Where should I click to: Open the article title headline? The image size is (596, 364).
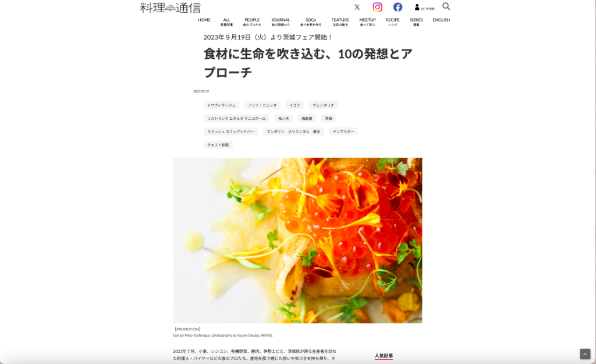click(x=308, y=63)
